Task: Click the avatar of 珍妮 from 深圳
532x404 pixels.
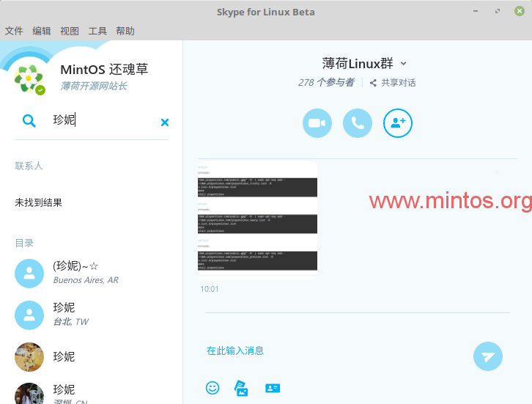Action: 29,394
